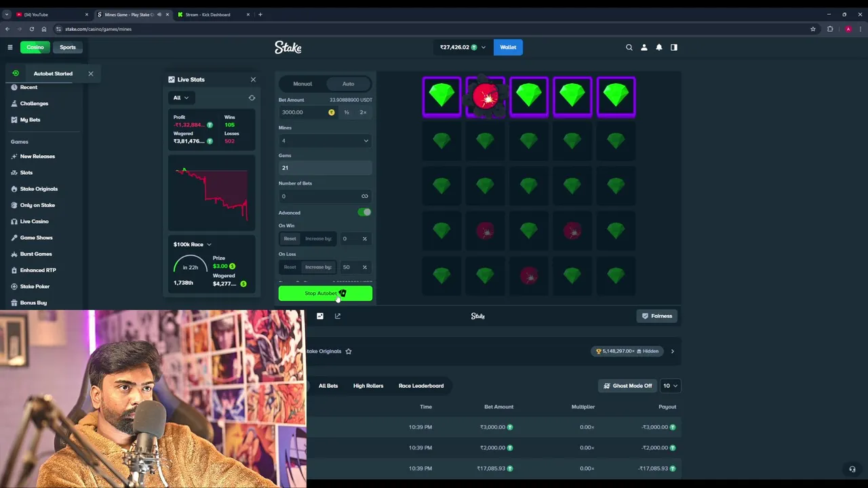The image size is (868, 488).
Task: Click the search magnifier icon in header
Action: coord(629,47)
